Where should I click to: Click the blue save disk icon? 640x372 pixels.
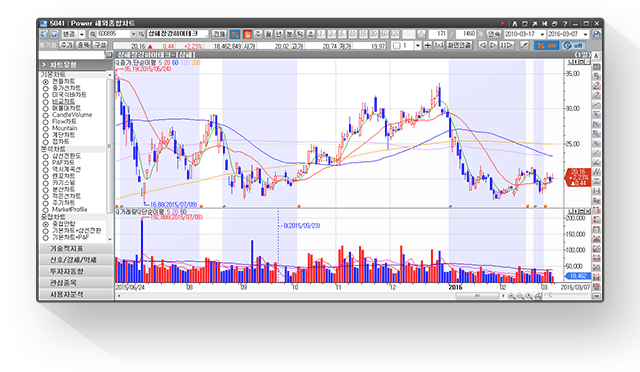(x=596, y=34)
